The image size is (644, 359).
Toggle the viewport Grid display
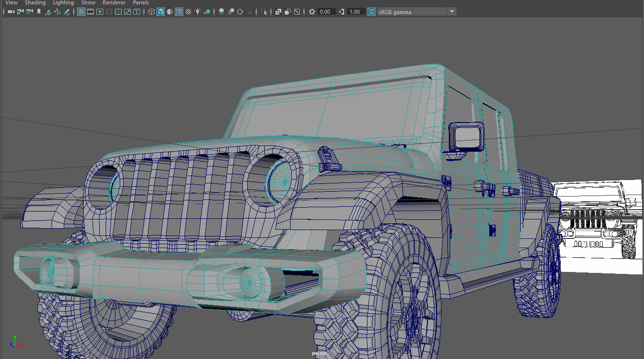tap(81, 12)
